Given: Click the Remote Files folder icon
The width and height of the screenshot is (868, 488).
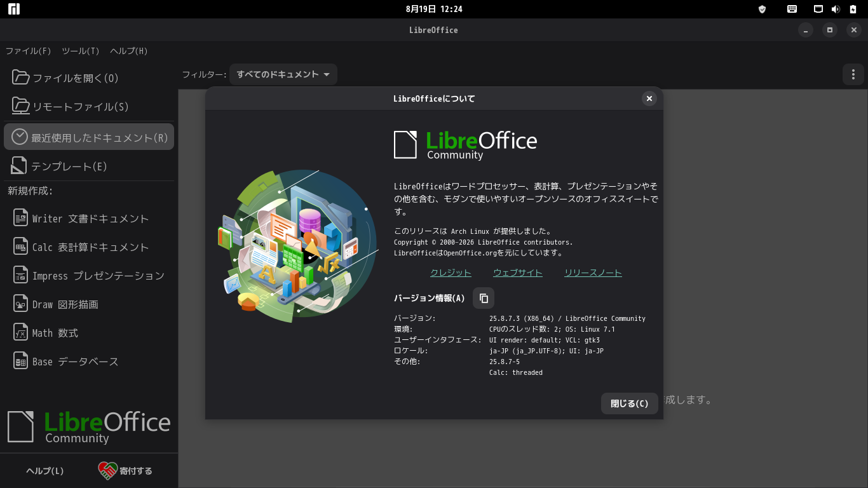Looking at the screenshot, I should (20, 106).
